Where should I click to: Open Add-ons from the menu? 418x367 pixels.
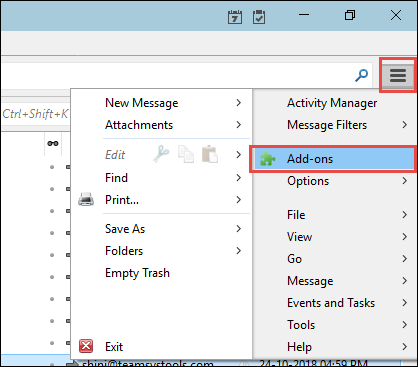point(333,159)
